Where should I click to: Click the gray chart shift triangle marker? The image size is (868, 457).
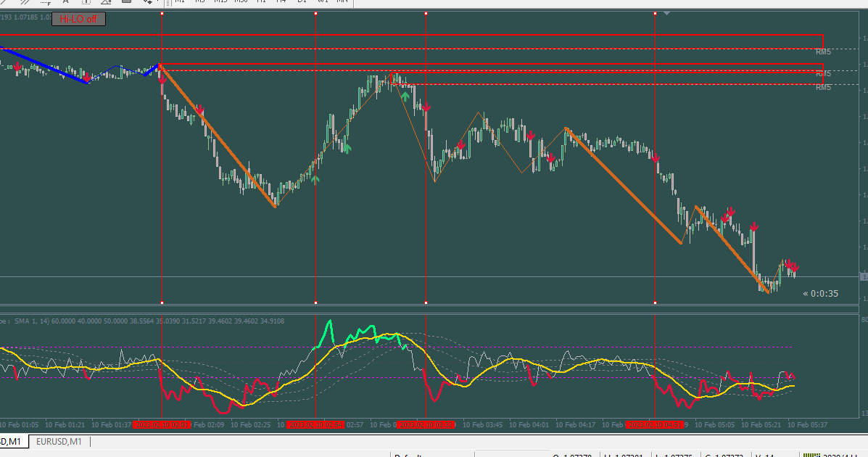[667, 13]
